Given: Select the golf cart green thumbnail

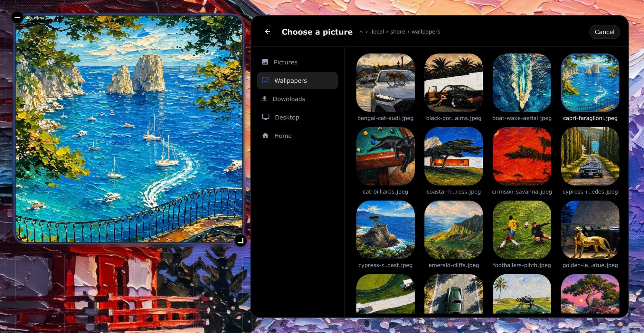Looking at the screenshot, I should [385, 294].
